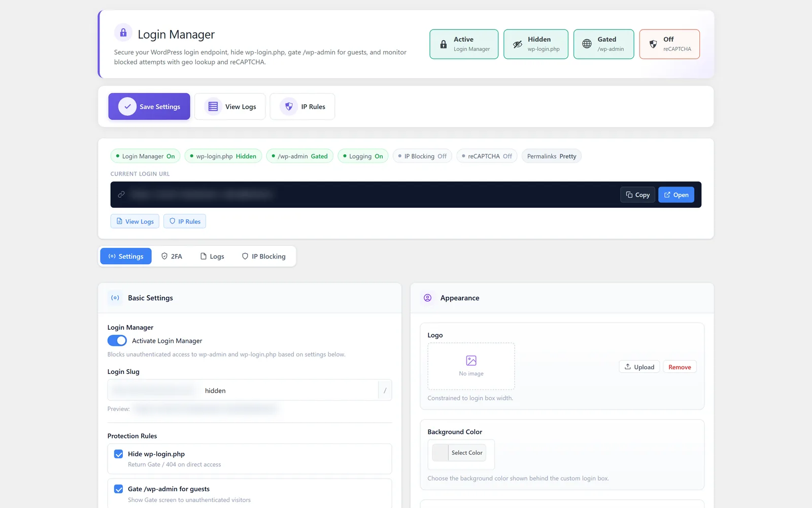The width and height of the screenshot is (812, 508).
Task: Click the shield icon on large IP Rules button
Action: click(x=289, y=107)
